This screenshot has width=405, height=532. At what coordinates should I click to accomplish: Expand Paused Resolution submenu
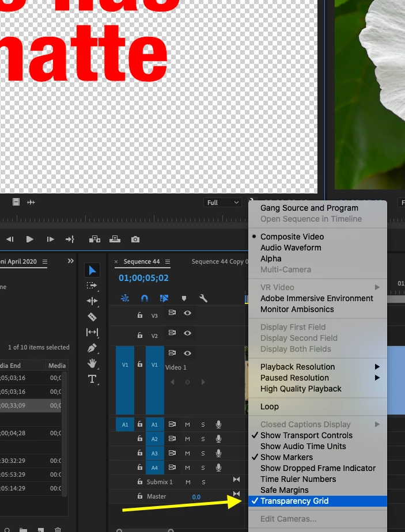319,378
